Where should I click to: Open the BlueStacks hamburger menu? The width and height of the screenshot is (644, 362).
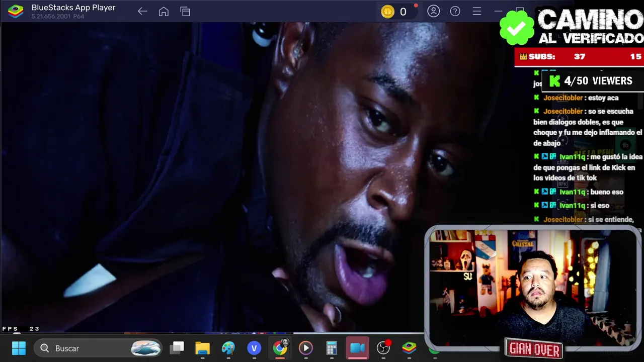[477, 11]
